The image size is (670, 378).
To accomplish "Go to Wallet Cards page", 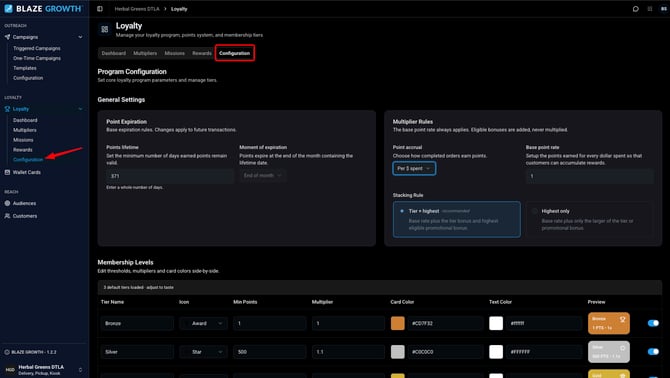I will tap(26, 172).
